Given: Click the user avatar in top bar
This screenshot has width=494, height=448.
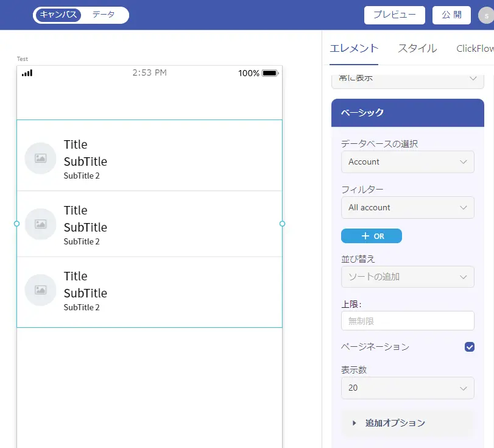Looking at the screenshot, I should pos(486,15).
